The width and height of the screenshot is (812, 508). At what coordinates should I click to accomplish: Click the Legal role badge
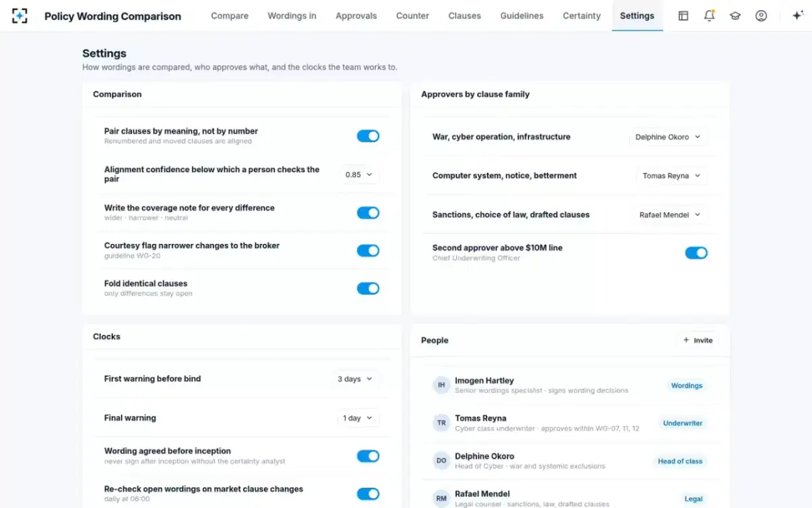click(x=694, y=499)
